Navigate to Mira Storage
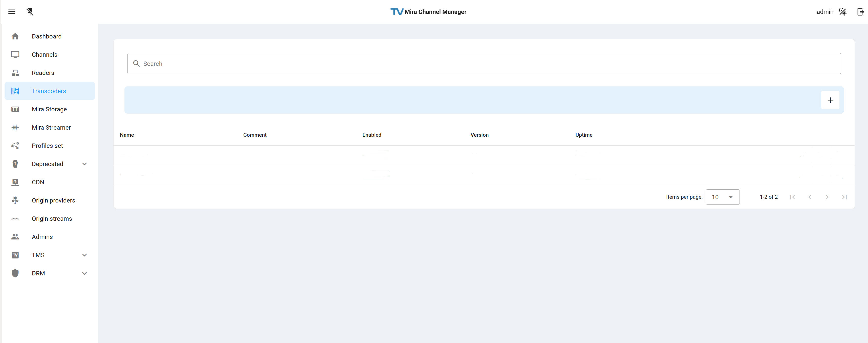868x343 pixels. tap(49, 109)
